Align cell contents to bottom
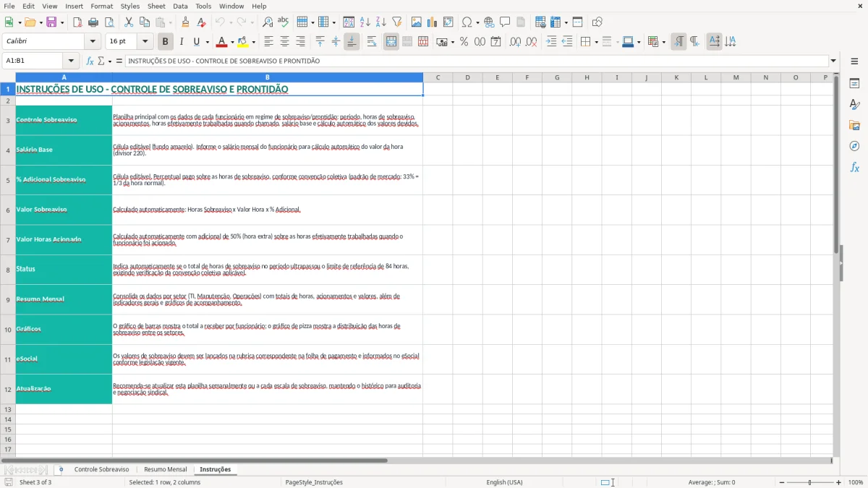The image size is (868, 488). pos(352,42)
